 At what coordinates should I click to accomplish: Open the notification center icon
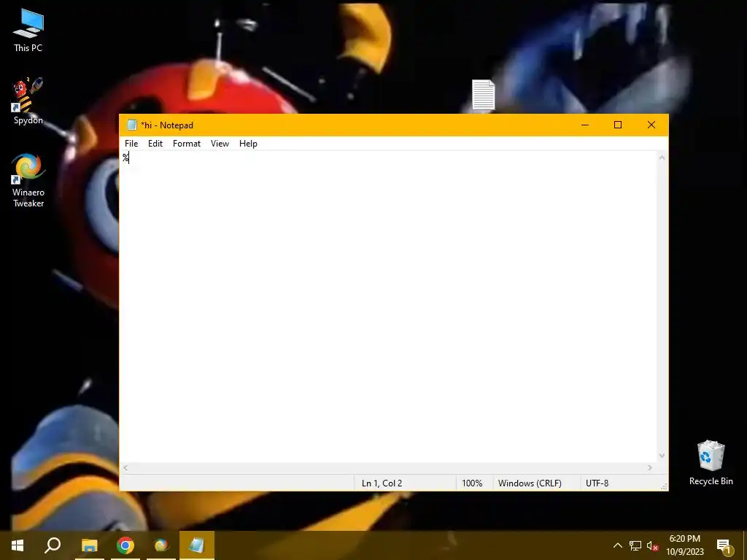pos(724,546)
